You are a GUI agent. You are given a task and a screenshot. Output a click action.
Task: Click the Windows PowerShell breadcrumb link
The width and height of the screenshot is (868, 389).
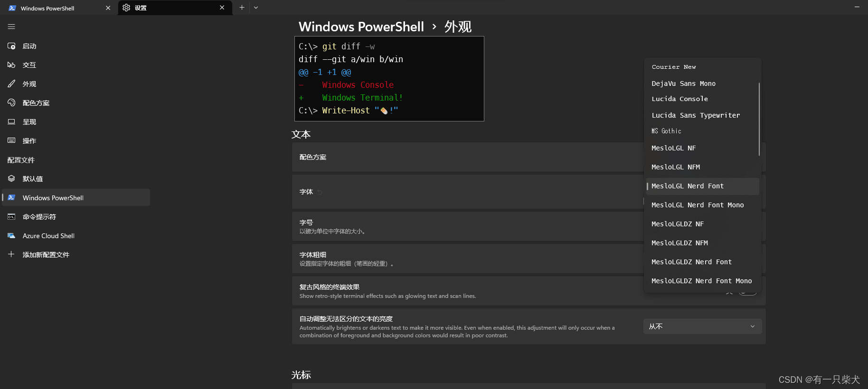361,27
